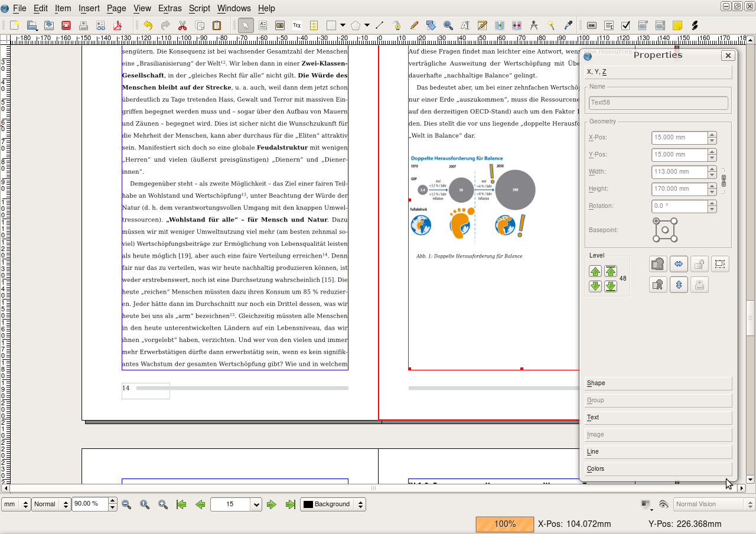Click the Width field showing 113.000 mm
Image resolution: width=756 pixels, height=534 pixels.
679,172
